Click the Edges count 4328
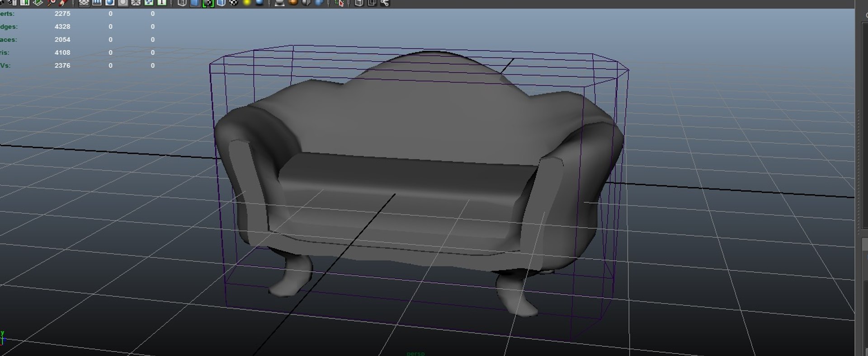868x356 pixels. coord(62,27)
